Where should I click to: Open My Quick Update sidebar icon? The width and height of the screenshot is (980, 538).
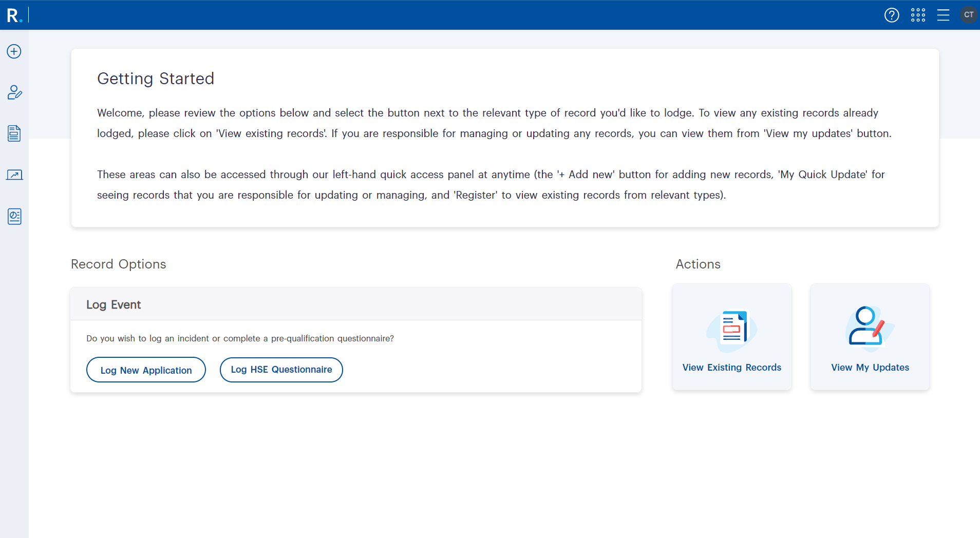(14, 92)
